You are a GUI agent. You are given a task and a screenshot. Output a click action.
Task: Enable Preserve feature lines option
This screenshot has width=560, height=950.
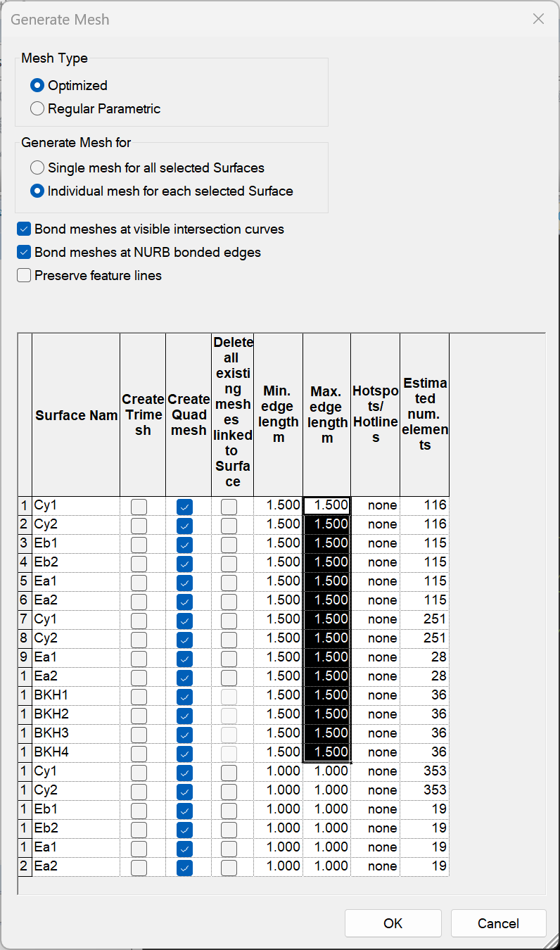pos(24,276)
